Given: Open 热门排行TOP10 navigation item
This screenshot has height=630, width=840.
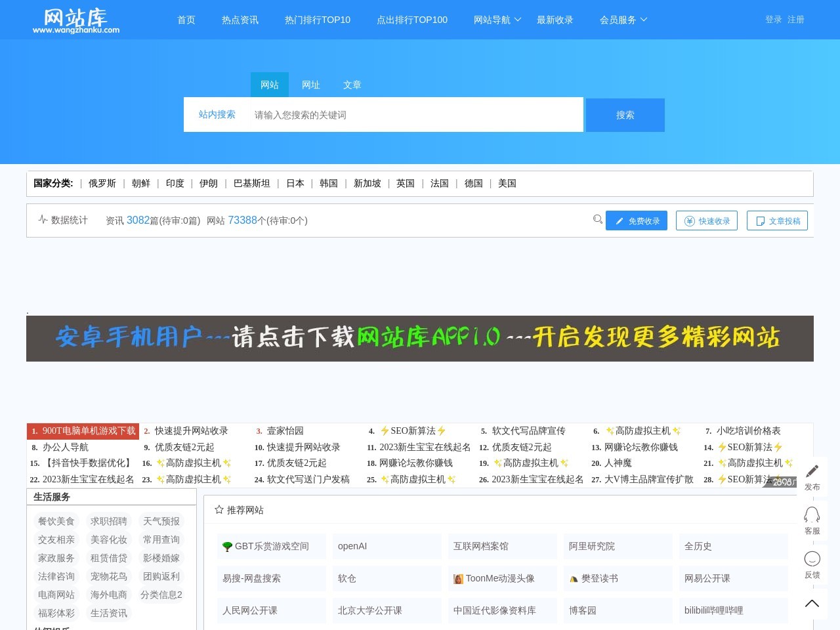Looking at the screenshot, I should [x=318, y=20].
